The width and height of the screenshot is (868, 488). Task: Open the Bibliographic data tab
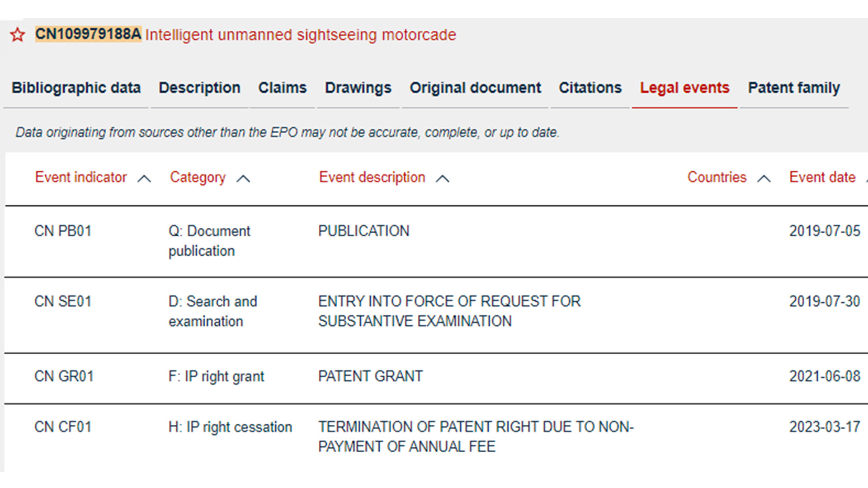coord(76,88)
